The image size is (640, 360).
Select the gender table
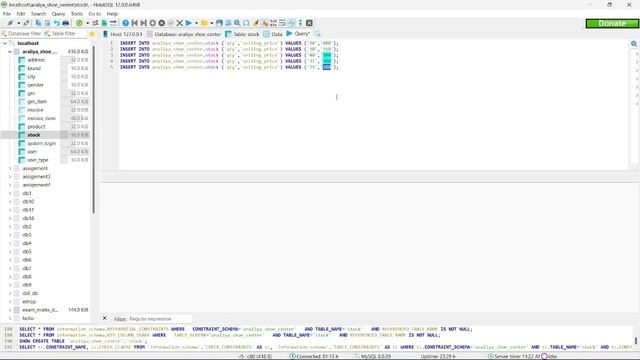tap(35, 85)
